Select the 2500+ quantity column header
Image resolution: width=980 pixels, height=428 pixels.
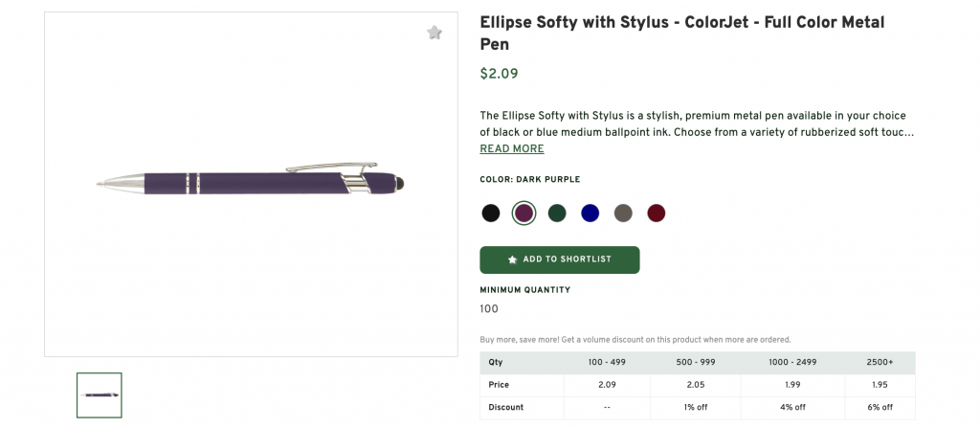tap(879, 363)
